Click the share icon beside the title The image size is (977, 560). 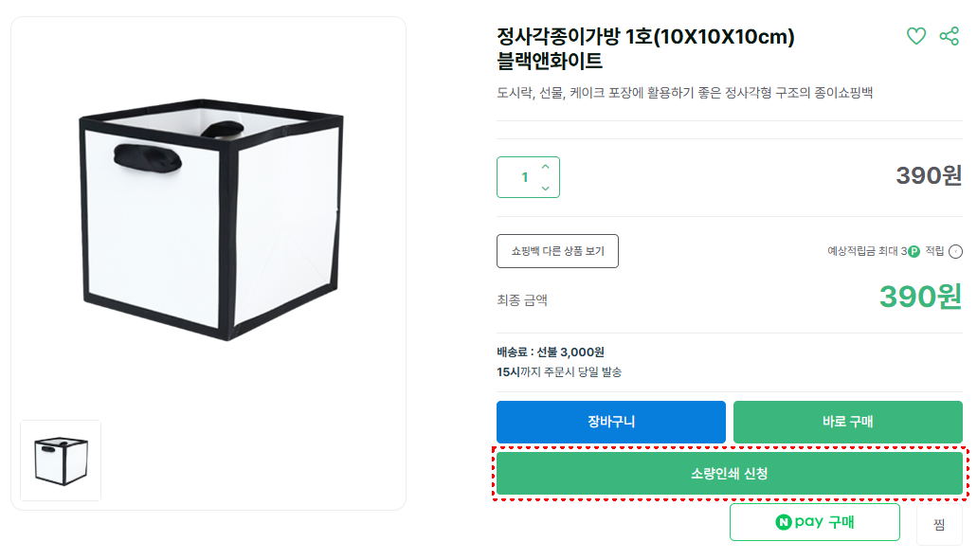(949, 37)
